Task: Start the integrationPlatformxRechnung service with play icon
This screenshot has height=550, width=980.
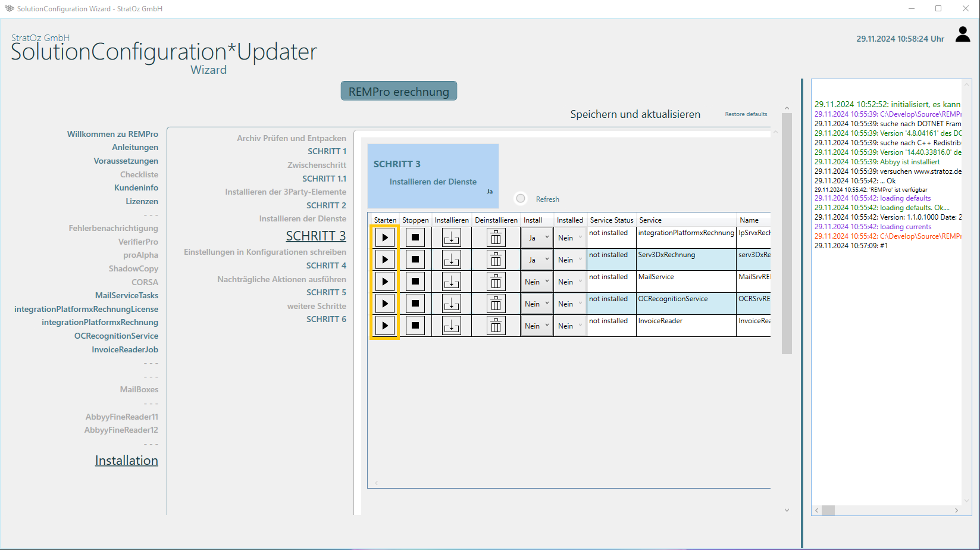Action: [385, 238]
